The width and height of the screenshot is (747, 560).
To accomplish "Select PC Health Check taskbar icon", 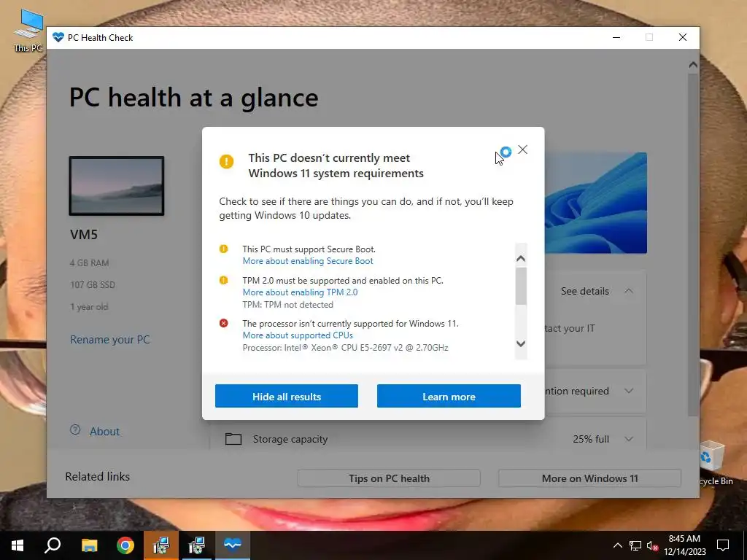I will 233,545.
